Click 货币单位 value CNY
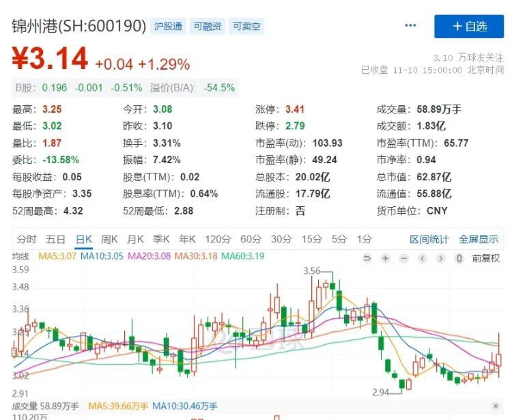Viewport: 512px width, 420px height. pyautogui.click(x=437, y=211)
